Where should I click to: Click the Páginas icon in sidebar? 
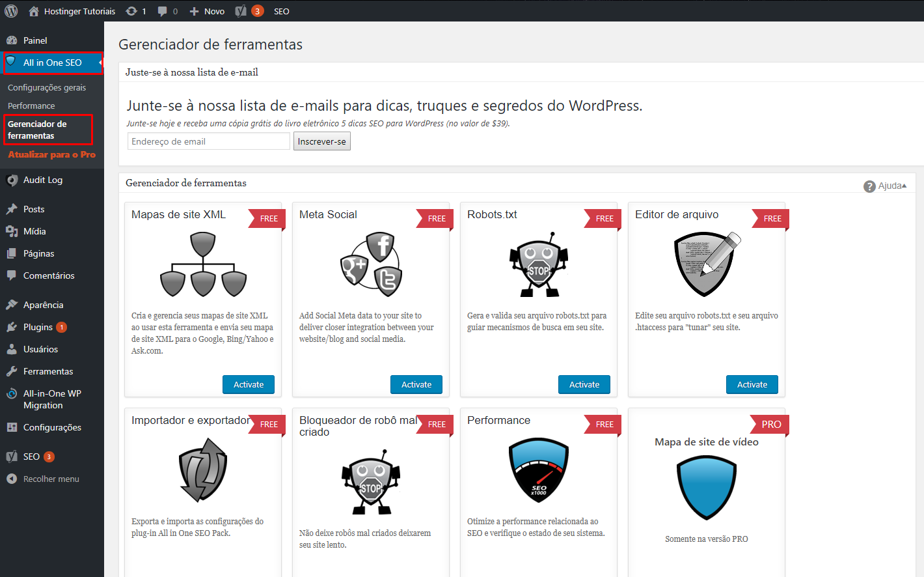[12, 253]
